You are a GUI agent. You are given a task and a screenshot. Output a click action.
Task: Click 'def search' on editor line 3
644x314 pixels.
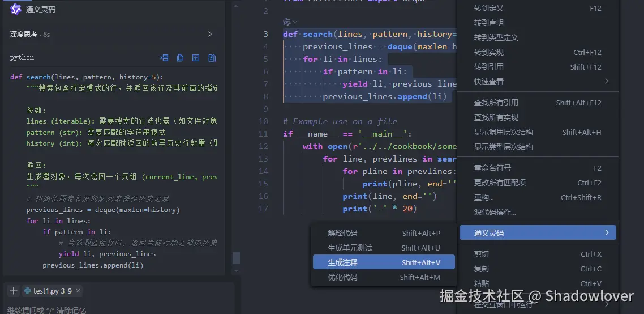click(308, 34)
